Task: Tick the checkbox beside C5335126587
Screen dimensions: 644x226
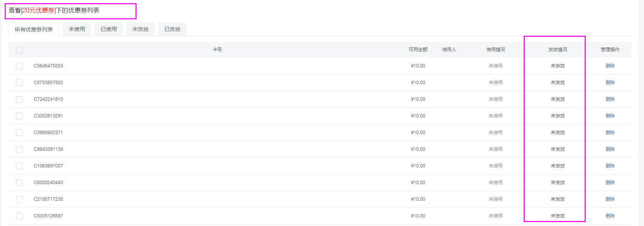Action: (x=19, y=216)
